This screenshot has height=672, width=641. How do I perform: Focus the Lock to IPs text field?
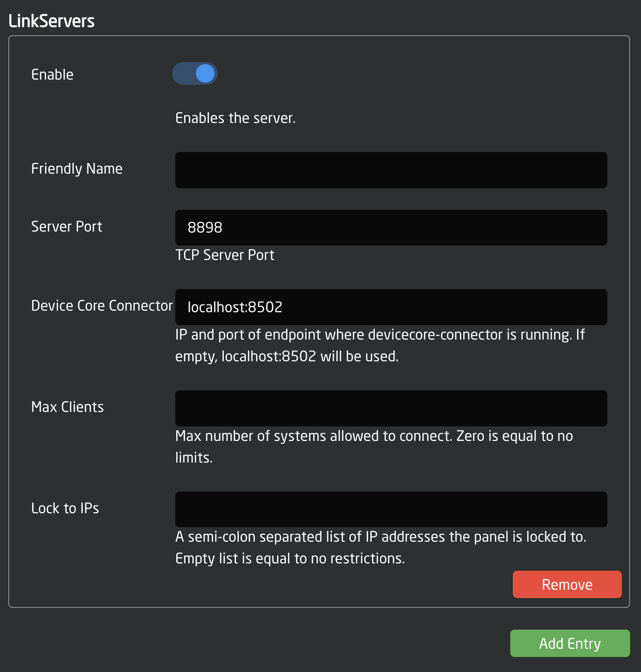click(x=391, y=509)
